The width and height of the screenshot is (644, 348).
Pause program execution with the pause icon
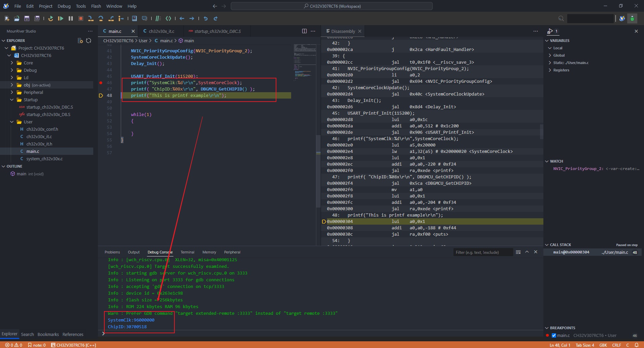coord(71,18)
